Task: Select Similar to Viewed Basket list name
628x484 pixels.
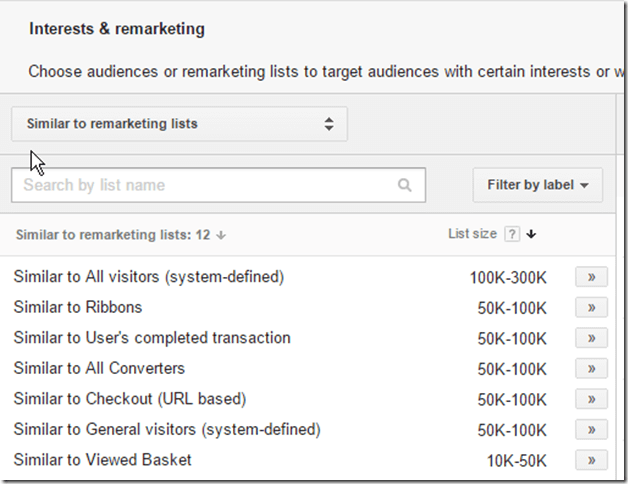Action: click(102, 460)
